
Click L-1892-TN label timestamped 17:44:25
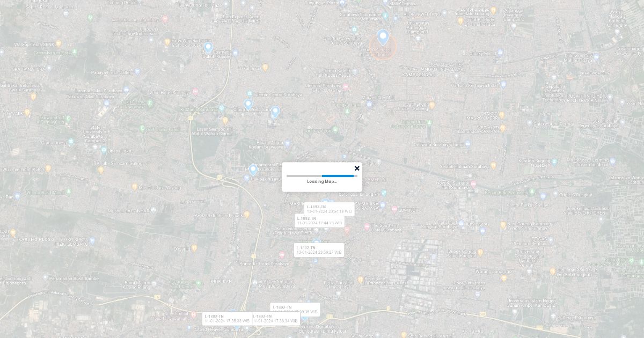319,221
